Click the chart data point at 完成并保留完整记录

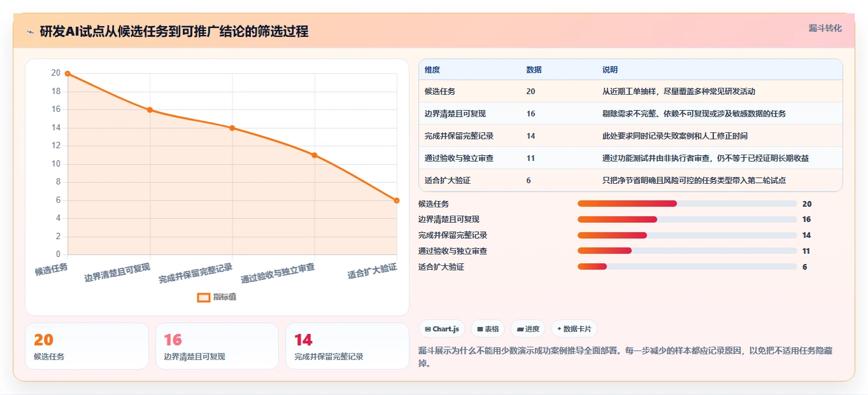pyautogui.click(x=232, y=128)
